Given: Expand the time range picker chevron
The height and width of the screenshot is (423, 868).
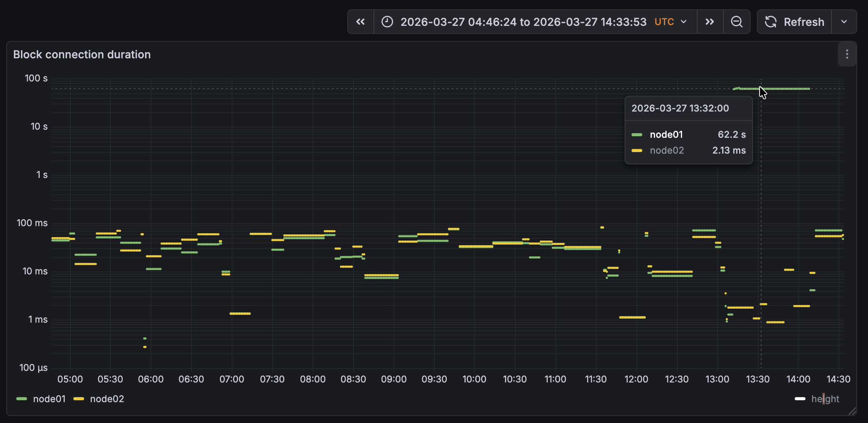Looking at the screenshot, I should click(x=684, y=22).
